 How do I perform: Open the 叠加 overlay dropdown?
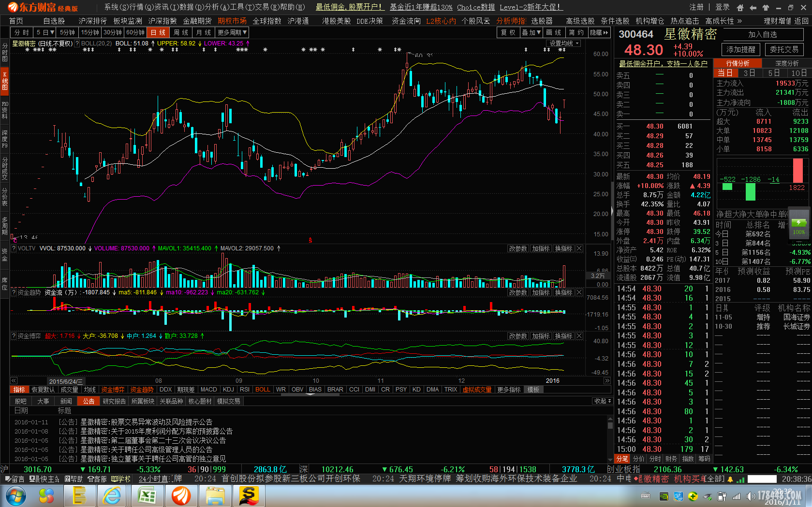pyautogui.click(x=531, y=32)
